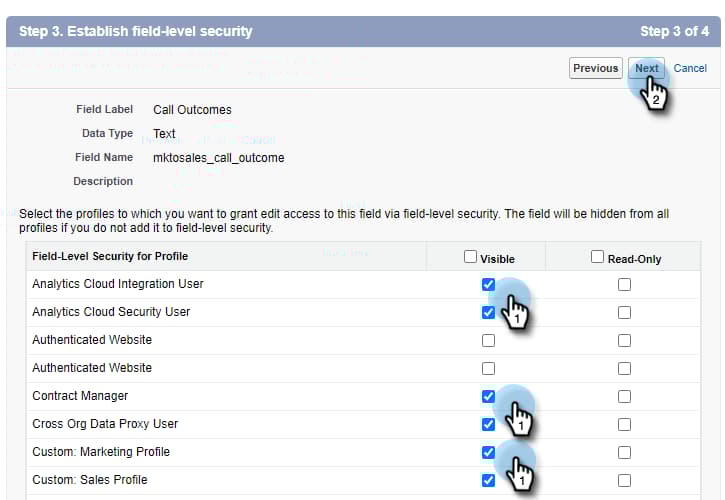Enable Read-Only for Analytics Cloud Integration User

624,284
